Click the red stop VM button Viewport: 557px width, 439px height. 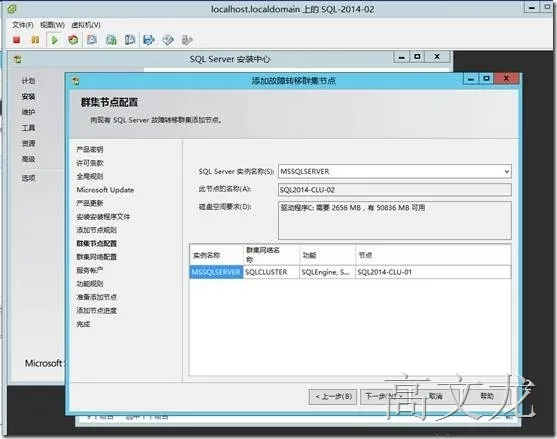16,40
